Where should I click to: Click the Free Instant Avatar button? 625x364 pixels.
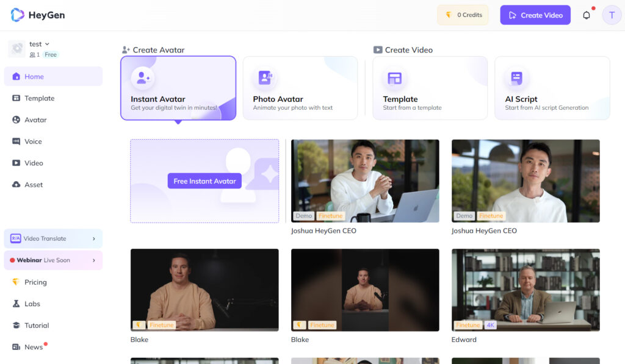click(204, 181)
